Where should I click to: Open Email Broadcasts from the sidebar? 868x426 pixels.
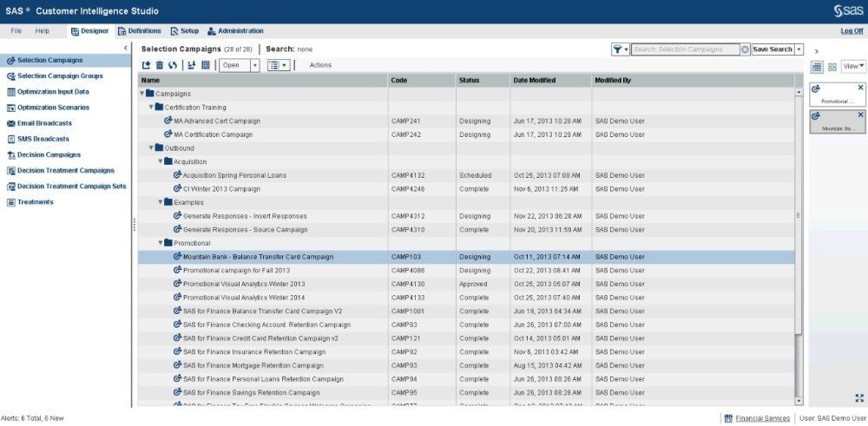43,123
